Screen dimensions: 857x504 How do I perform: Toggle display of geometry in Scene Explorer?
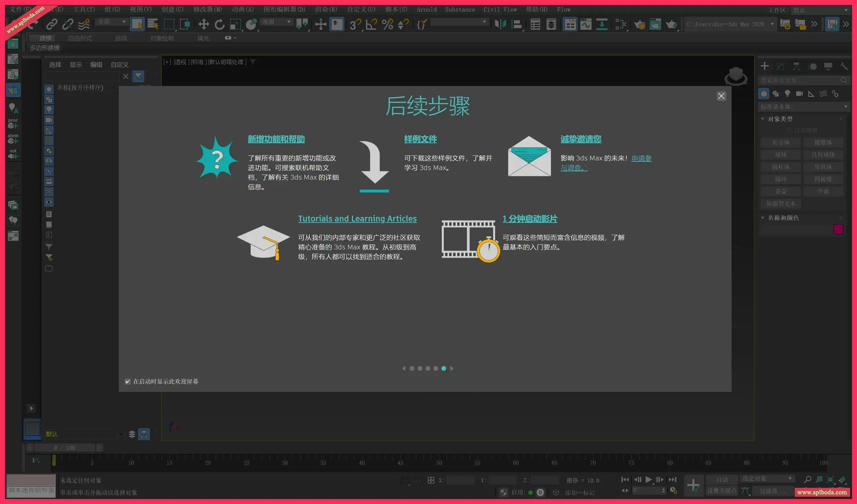coord(49,89)
